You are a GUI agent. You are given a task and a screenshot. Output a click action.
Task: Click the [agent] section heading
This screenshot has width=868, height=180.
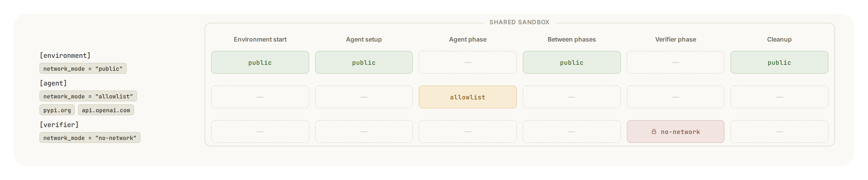click(53, 83)
